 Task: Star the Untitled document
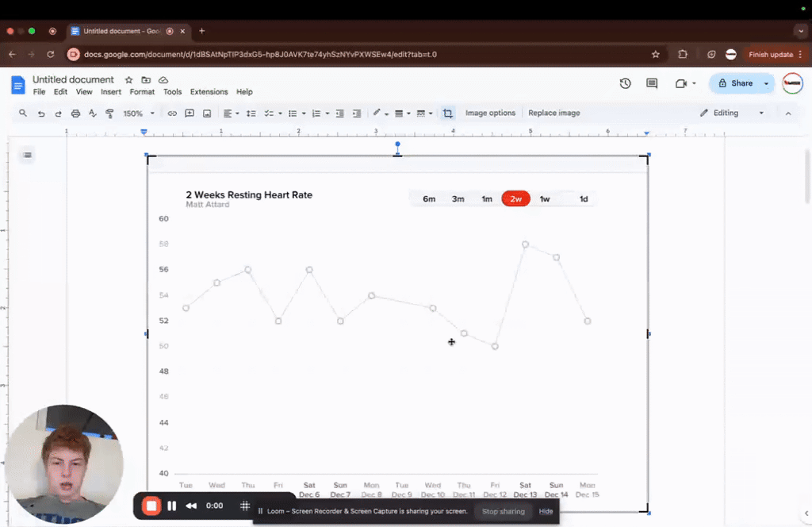[129, 80]
